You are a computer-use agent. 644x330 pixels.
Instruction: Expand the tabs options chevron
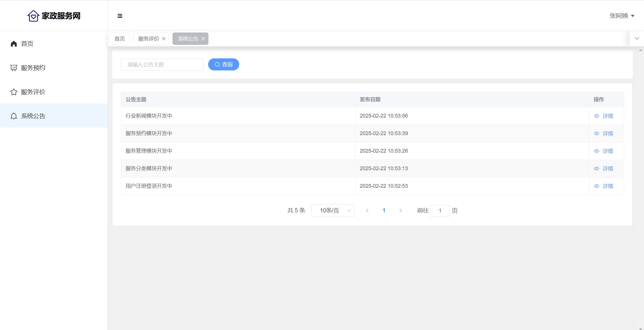point(637,39)
